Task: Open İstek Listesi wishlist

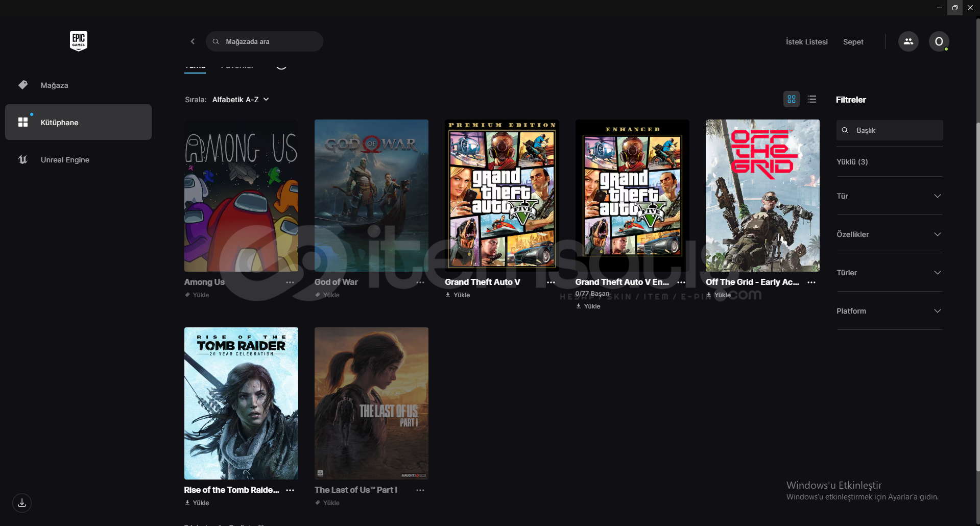Action: [807, 42]
